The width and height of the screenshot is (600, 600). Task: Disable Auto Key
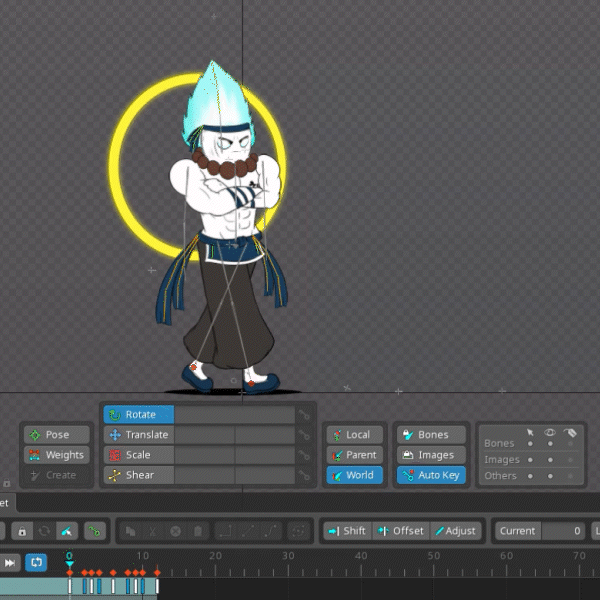[431, 475]
